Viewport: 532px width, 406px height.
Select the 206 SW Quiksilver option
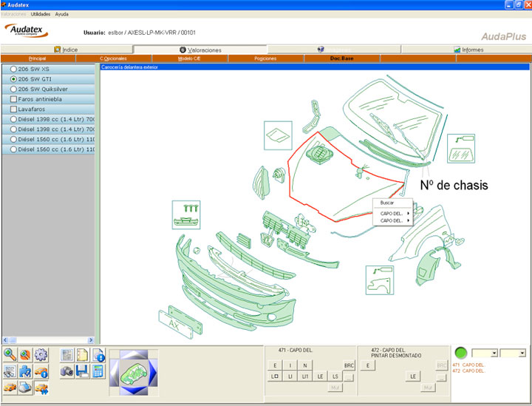point(13,89)
